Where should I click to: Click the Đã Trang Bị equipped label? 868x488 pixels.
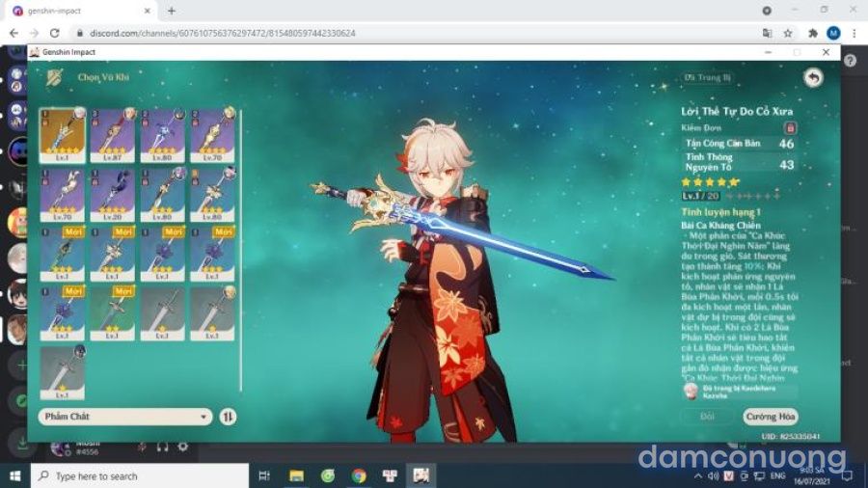point(707,77)
